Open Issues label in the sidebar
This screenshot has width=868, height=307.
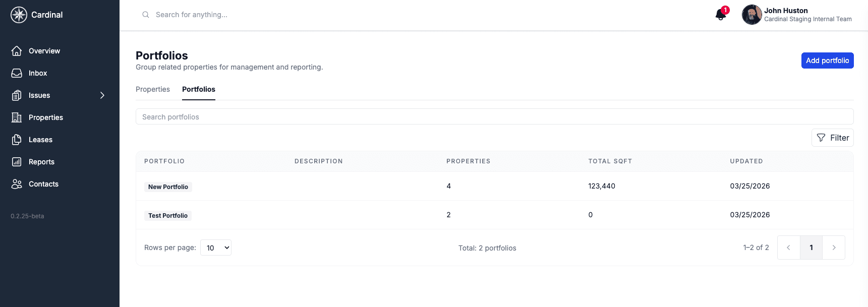pyautogui.click(x=39, y=95)
